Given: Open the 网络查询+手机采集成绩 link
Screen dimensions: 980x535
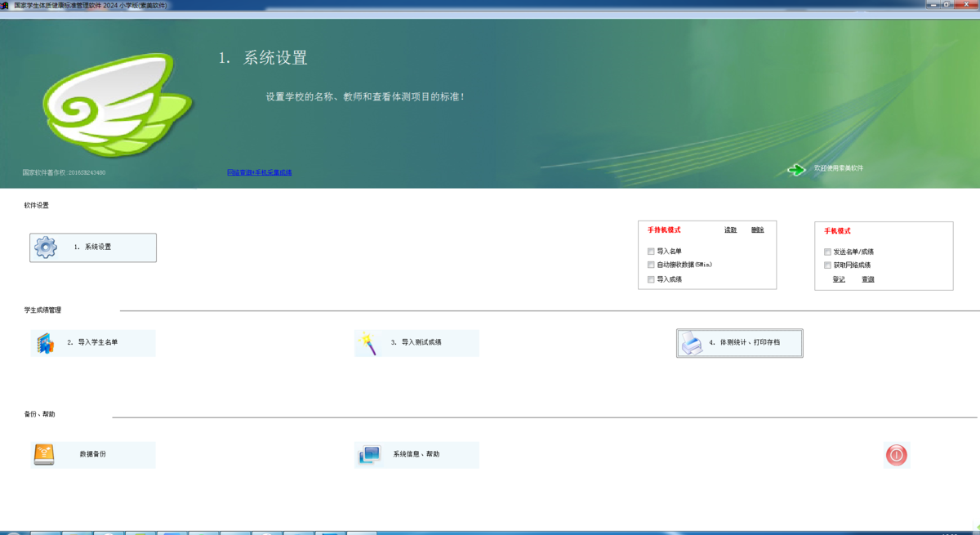Looking at the screenshot, I should (x=261, y=172).
